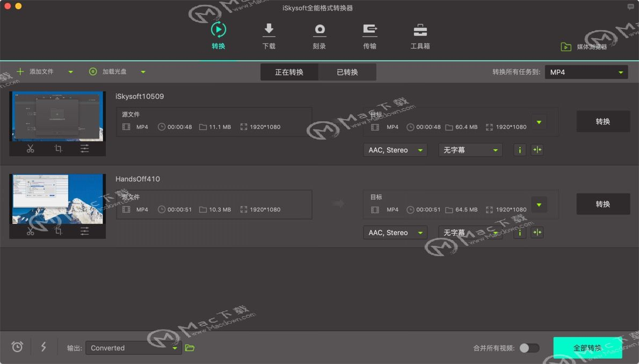
Task: Switch to the 正在转换 tab
Action: click(289, 72)
